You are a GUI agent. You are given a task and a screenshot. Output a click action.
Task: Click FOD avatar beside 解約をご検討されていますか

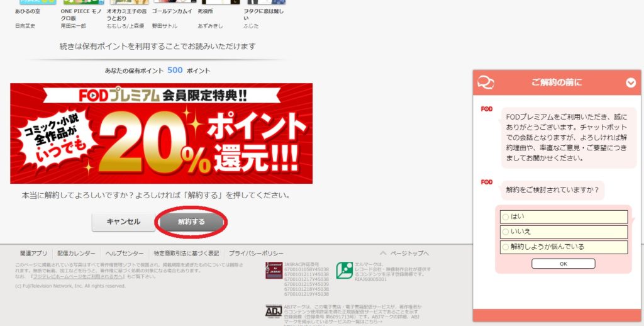pos(487,182)
